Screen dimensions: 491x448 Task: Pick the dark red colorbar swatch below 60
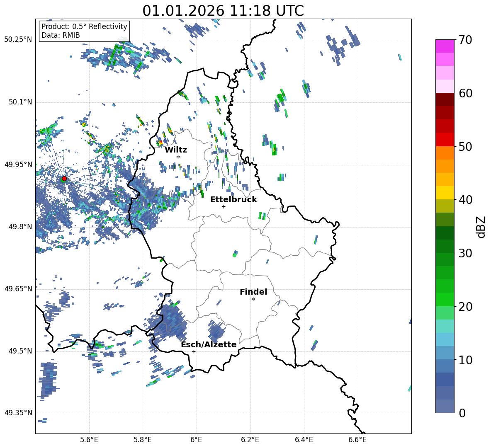tap(445, 99)
